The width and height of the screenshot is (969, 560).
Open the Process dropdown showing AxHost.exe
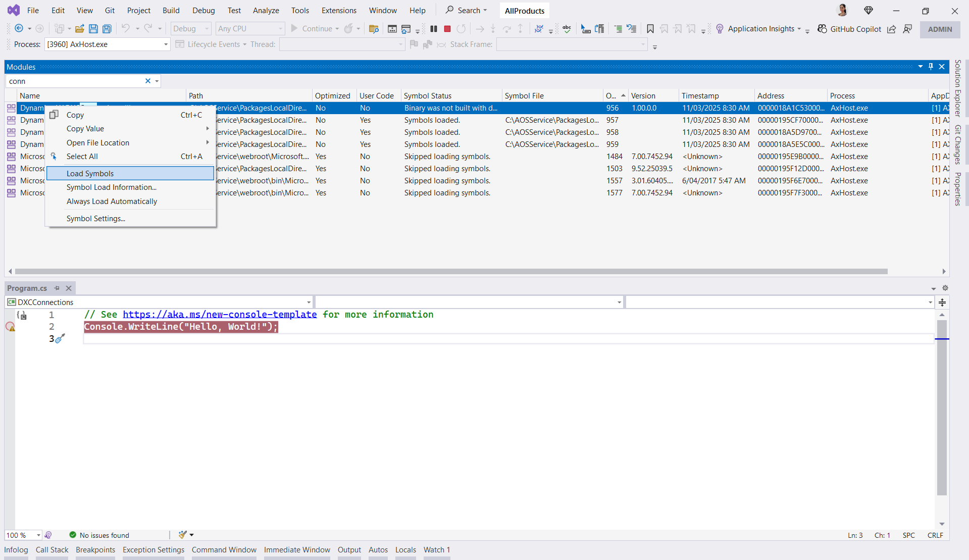(107, 44)
